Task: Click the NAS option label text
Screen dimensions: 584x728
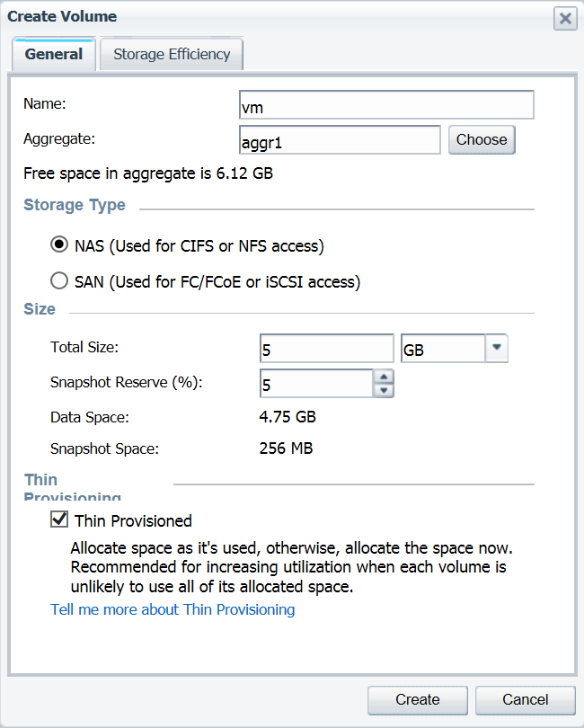Action: (x=199, y=246)
